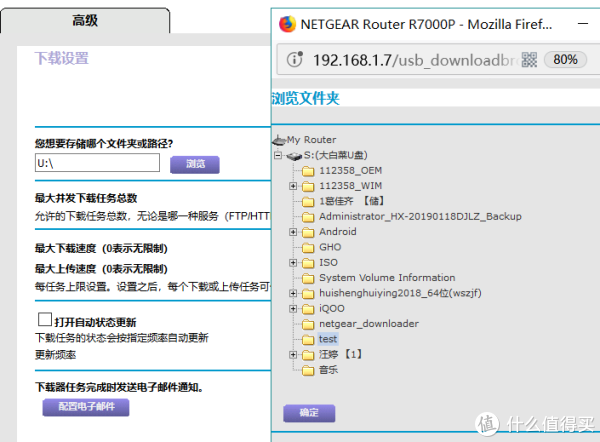Expand the 112358_WIM folder
Viewport: 600px width, 442px height.
click(293, 186)
